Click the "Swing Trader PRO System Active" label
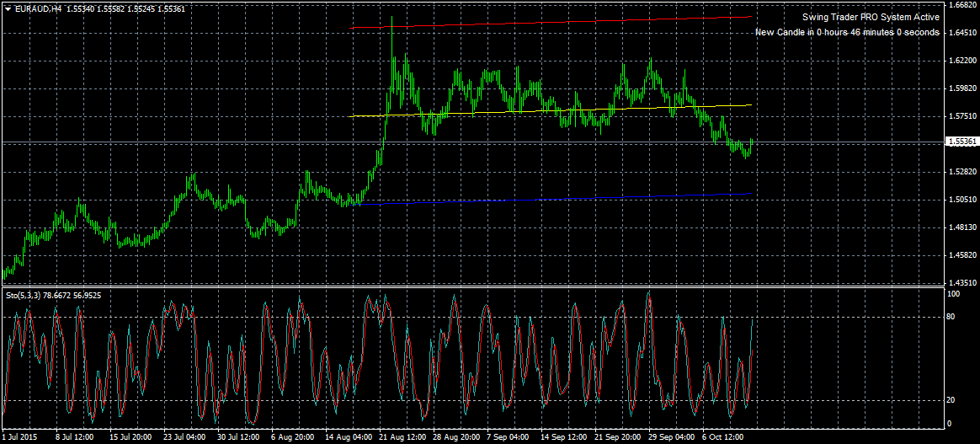Screen dimensions: 980x444 (x=871, y=18)
